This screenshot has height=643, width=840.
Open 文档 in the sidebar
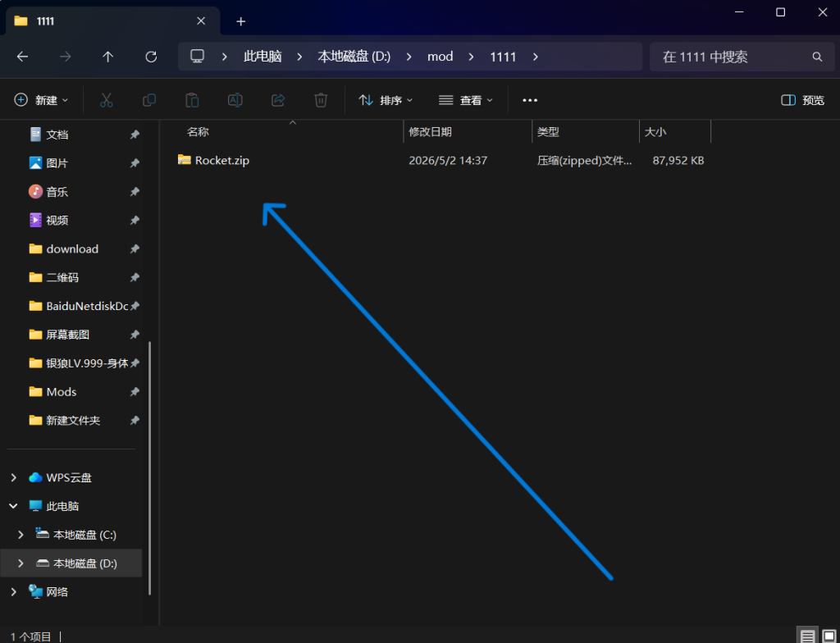57,135
